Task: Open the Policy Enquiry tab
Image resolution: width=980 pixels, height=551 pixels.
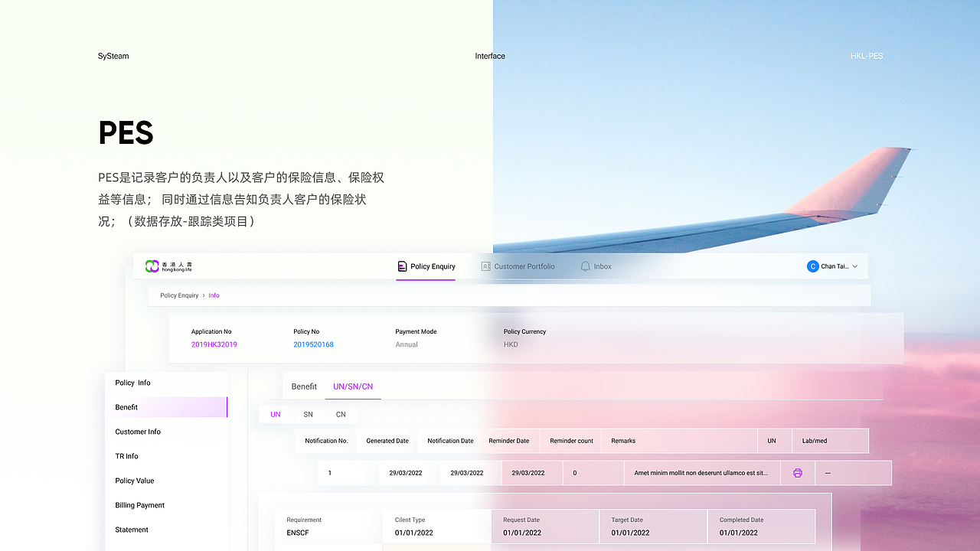Action: (x=426, y=266)
